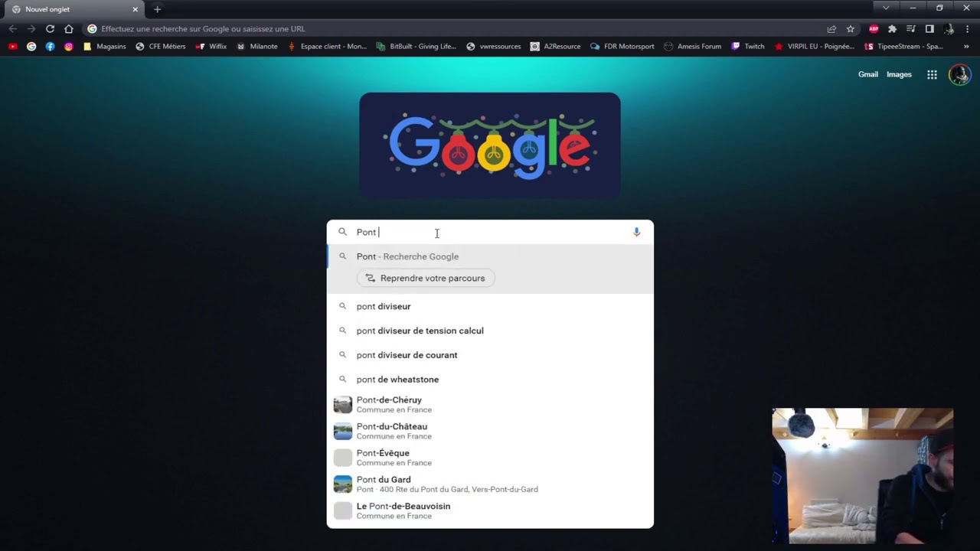Reload the page

[50, 29]
